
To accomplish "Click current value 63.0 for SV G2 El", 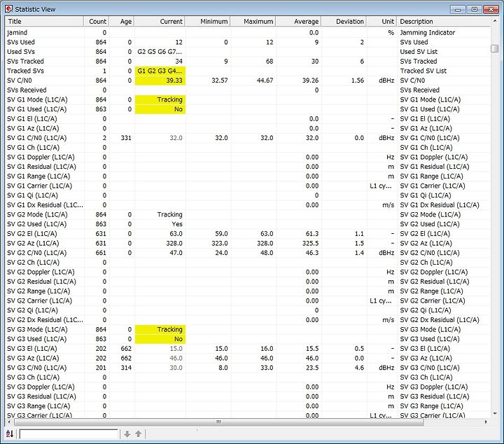I will click(176, 234).
